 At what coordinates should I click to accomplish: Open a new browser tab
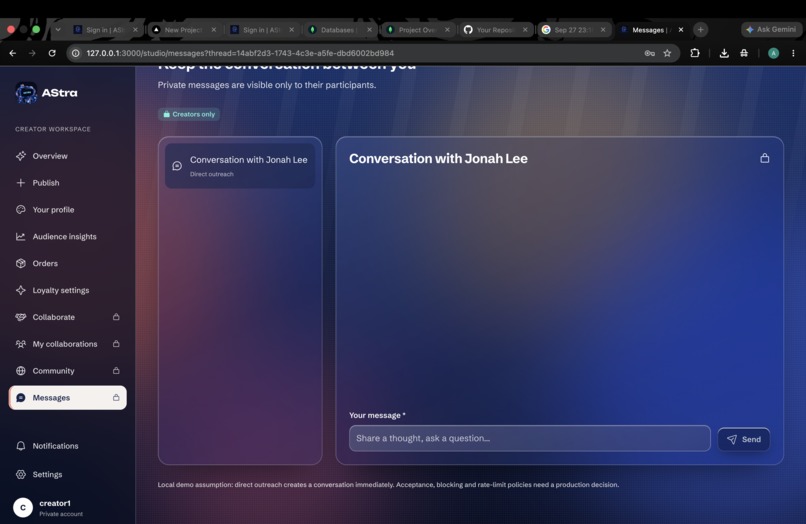pos(700,30)
